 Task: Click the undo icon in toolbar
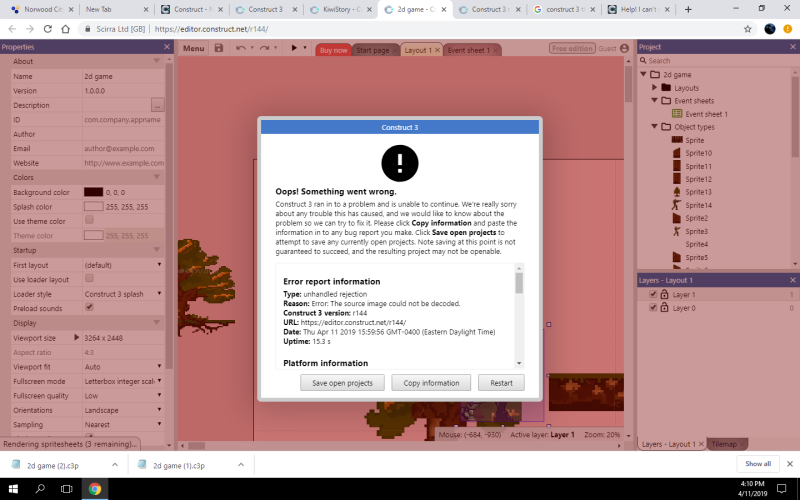pos(240,48)
